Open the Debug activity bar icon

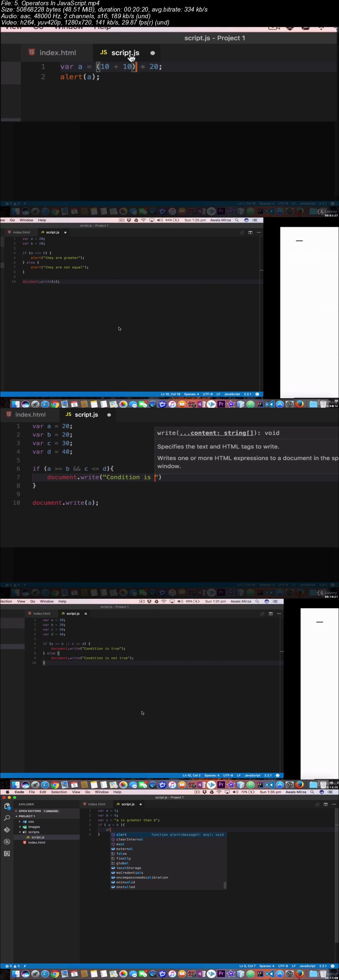pyautogui.click(x=7, y=841)
